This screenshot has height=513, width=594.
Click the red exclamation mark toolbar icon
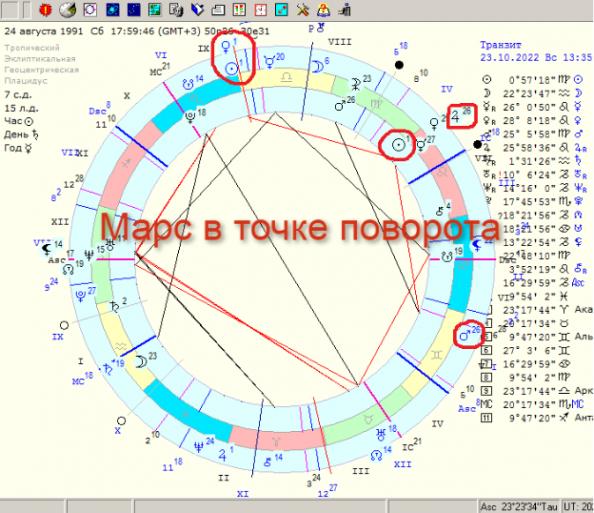pyautogui.click(x=45, y=10)
